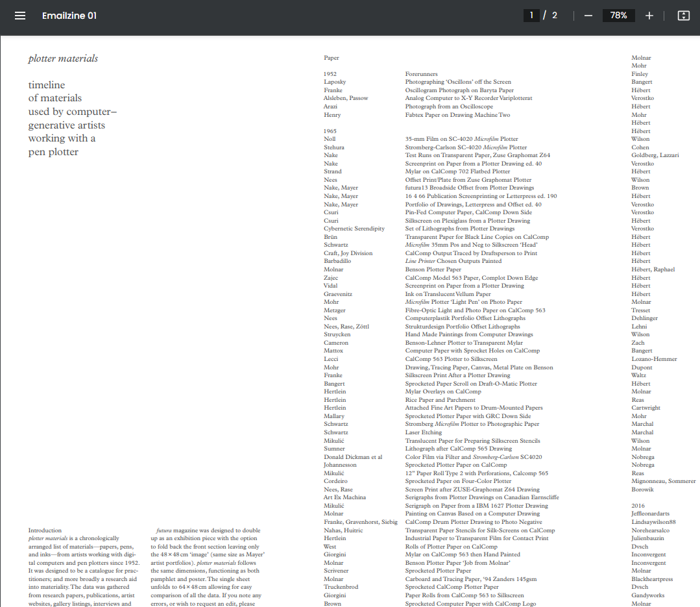Click the name "Graevenitz"
Screen dimensions: 700x607
click(x=338, y=294)
